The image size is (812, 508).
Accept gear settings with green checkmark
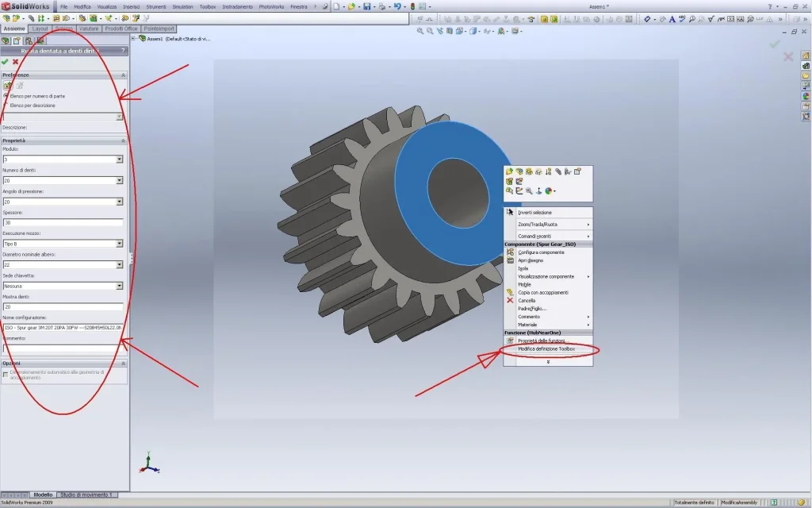tap(6, 62)
